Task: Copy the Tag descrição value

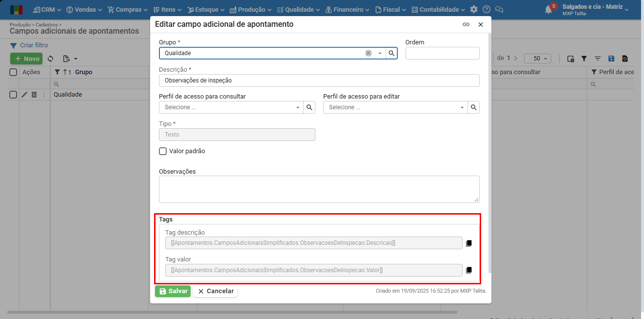Action: pos(469,243)
